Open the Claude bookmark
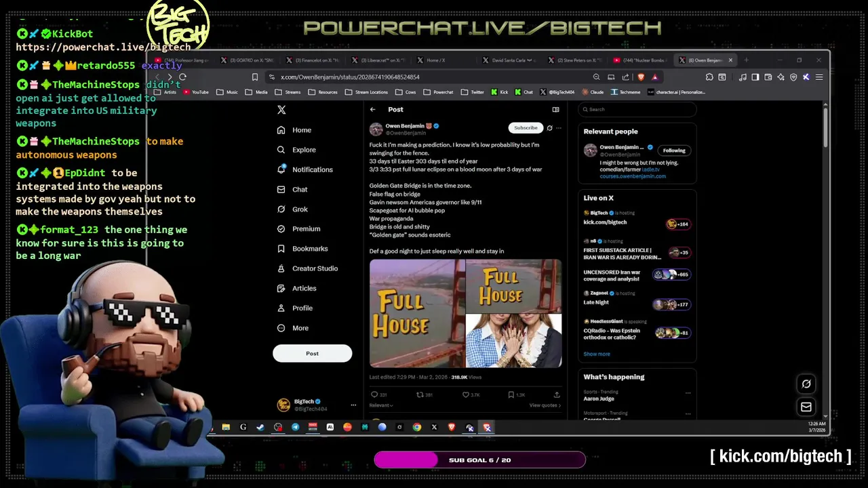The image size is (868, 488). click(593, 92)
